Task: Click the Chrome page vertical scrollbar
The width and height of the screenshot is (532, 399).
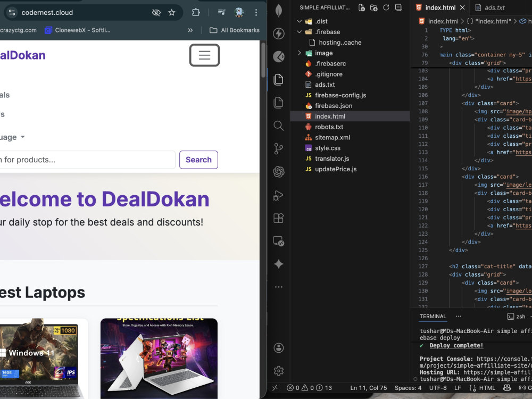Action: tap(263, 60)
